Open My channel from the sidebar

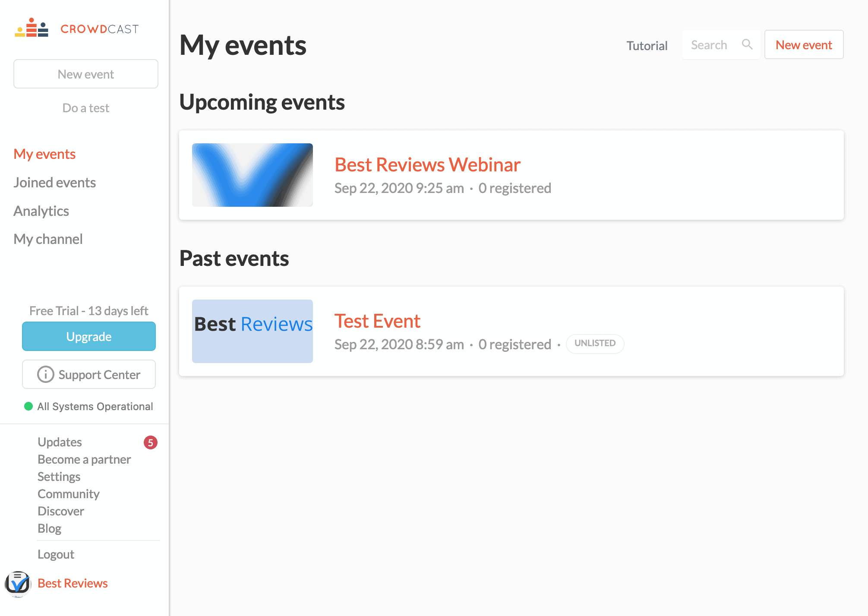click(48, 239)
